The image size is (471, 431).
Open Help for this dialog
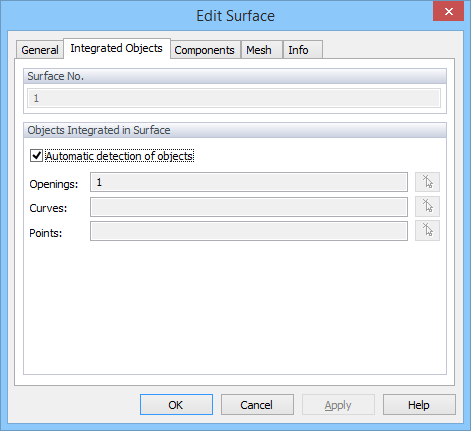click(x=419, y=405)
